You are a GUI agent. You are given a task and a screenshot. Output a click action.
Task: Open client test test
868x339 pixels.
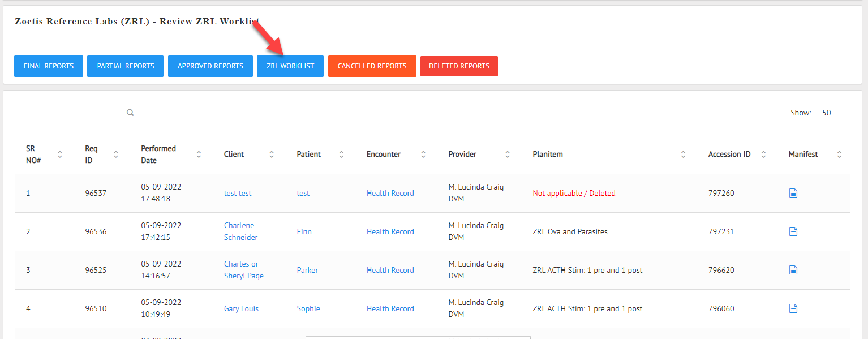[x=238, y=193]
